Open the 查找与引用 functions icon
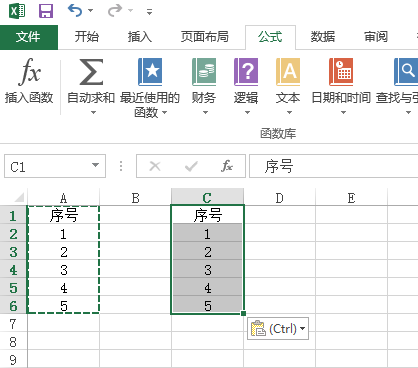 point(406,72)
